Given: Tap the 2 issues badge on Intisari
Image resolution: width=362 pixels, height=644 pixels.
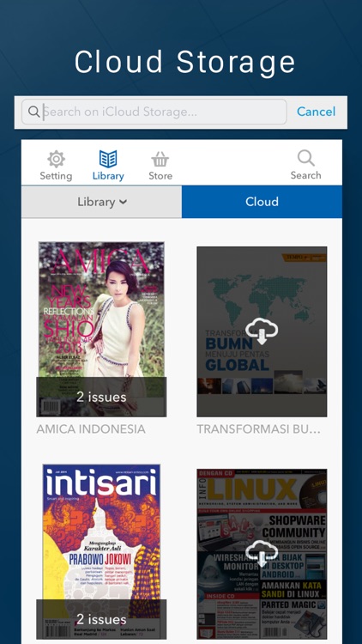Looking at the screenshot, I should pos(101,619).
